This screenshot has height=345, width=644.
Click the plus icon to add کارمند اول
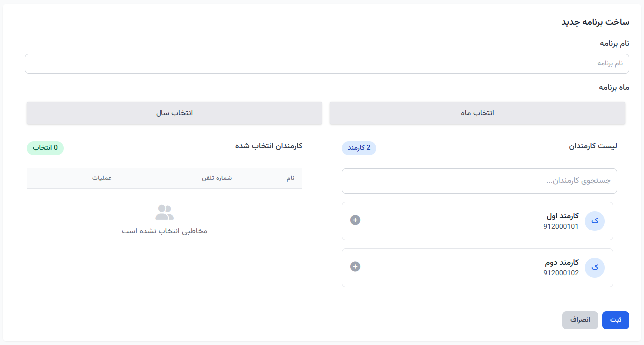coord(355,219)
